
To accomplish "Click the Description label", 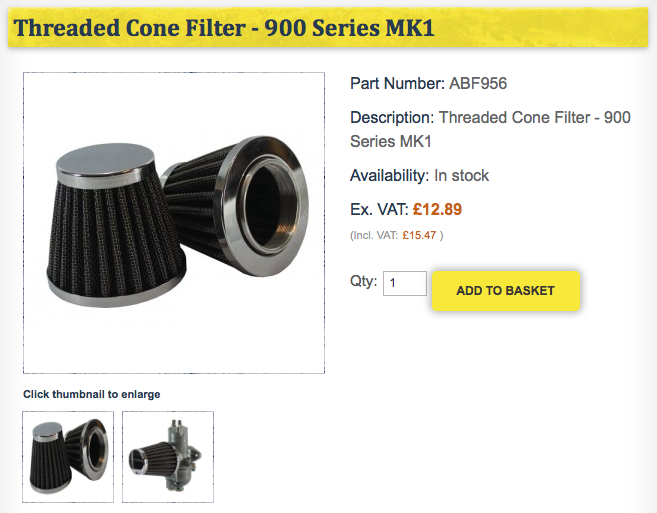I will pos(392,118).
